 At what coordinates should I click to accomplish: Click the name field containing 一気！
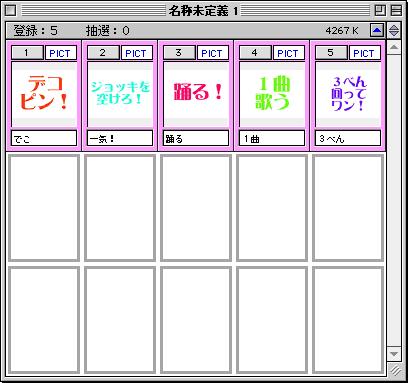[120, 138]
